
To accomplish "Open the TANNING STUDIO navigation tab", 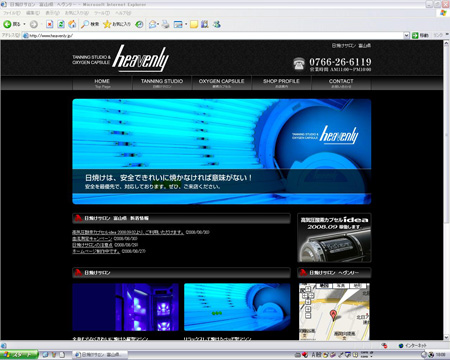I will pos(162,83).
